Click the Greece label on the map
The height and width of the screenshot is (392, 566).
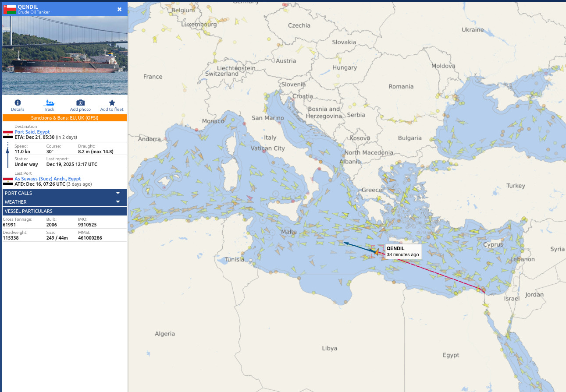(x=372, y=190)
